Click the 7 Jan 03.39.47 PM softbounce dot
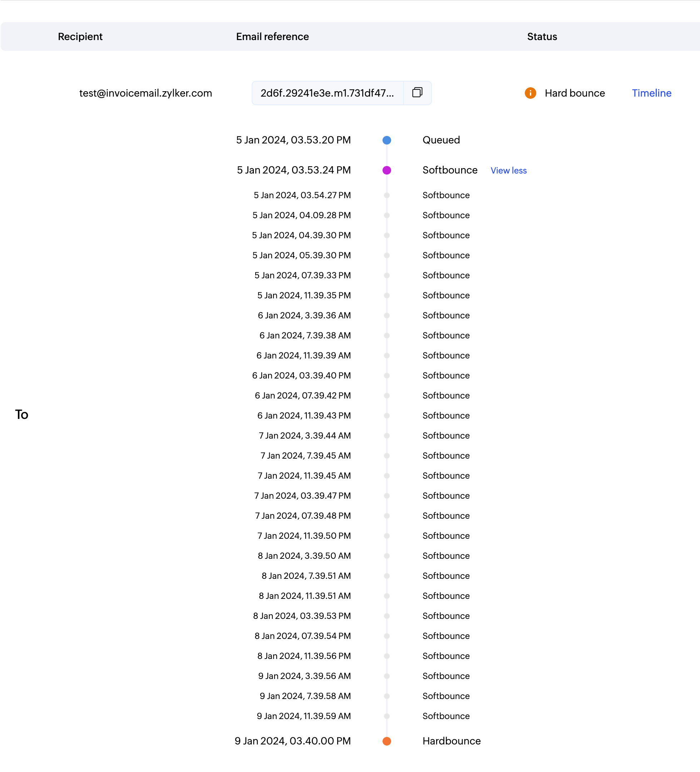This screenshot has height=772, width=700. pyautogui.click(x=386, y=496)
